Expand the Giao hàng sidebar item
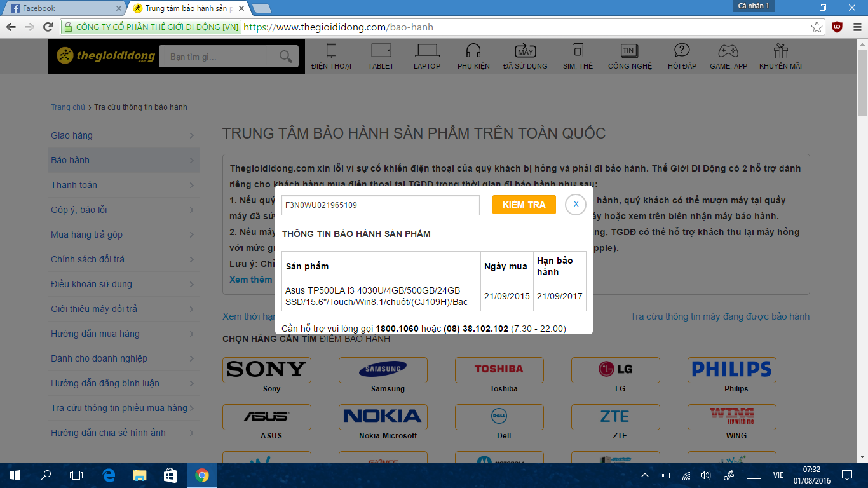 point(123,135)
